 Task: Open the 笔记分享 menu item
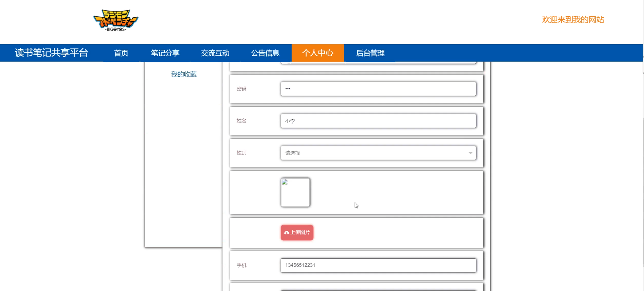tap(165, 53)
